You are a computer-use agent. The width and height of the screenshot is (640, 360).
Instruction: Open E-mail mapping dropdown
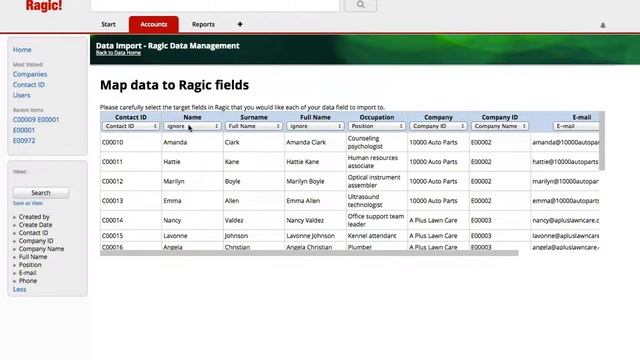[x=576, y=126]
